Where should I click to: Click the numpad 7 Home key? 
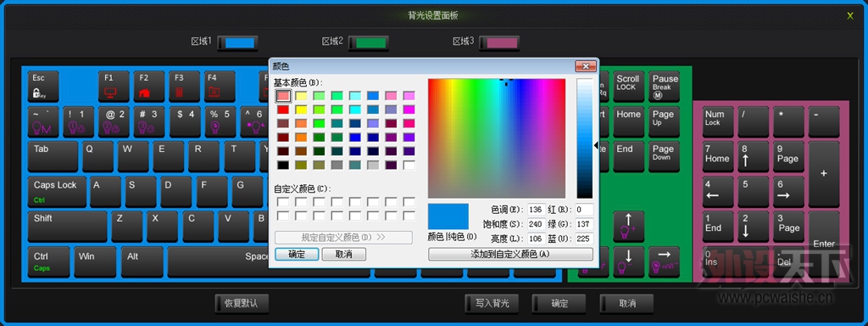click(x=718, y=156)
